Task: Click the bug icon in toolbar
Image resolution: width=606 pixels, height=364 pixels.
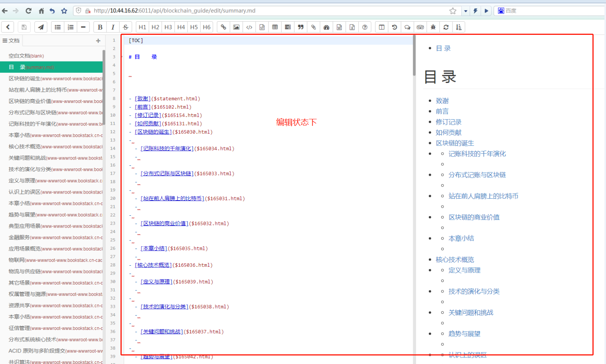Action: pos(433,27)
